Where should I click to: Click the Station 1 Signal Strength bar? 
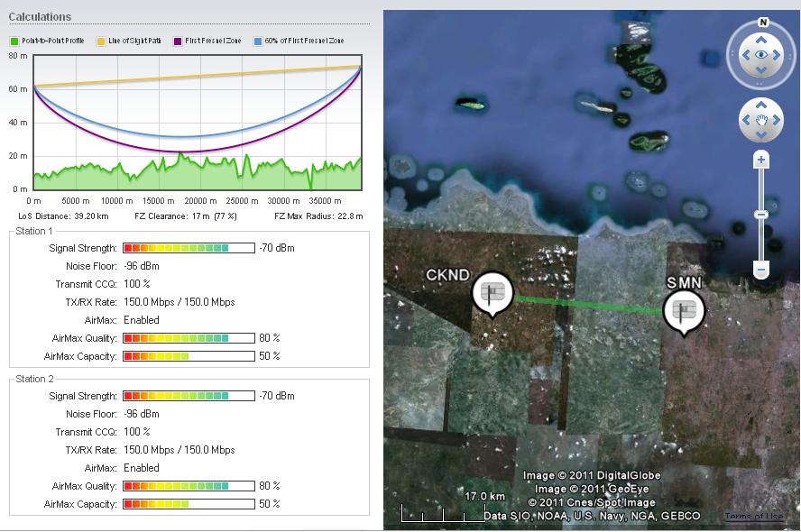pos(189,248)
